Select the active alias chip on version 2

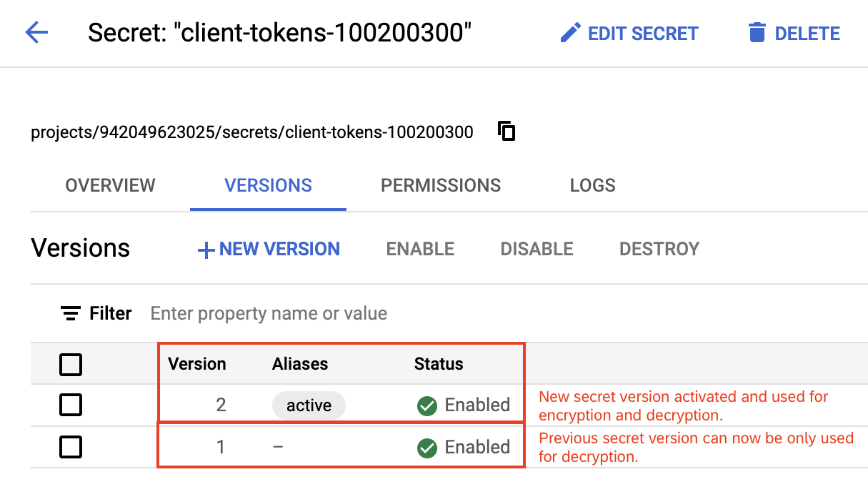pos(309,405)
